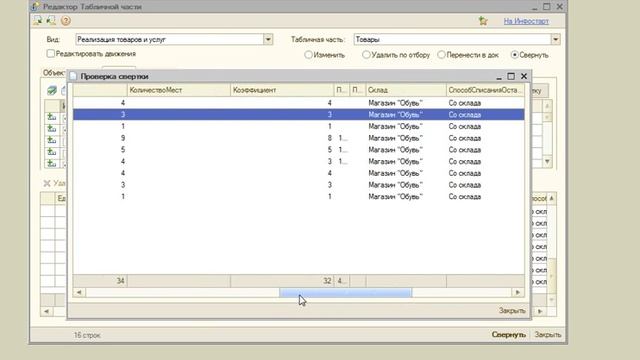Minimize the Проверка свертки dialog
The width and height of the screenshot is (640, 360).
tap(499, 77)
